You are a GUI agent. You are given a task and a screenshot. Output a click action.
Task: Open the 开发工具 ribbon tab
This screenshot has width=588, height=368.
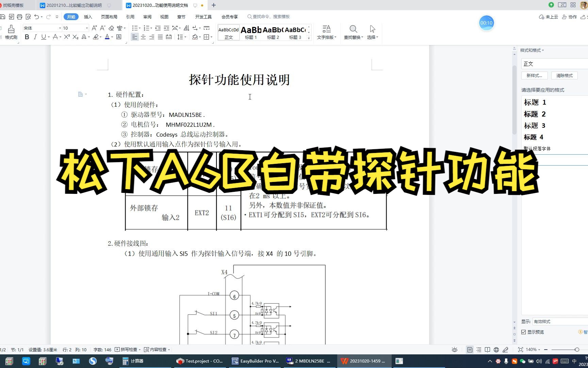(x=203, y=17)
